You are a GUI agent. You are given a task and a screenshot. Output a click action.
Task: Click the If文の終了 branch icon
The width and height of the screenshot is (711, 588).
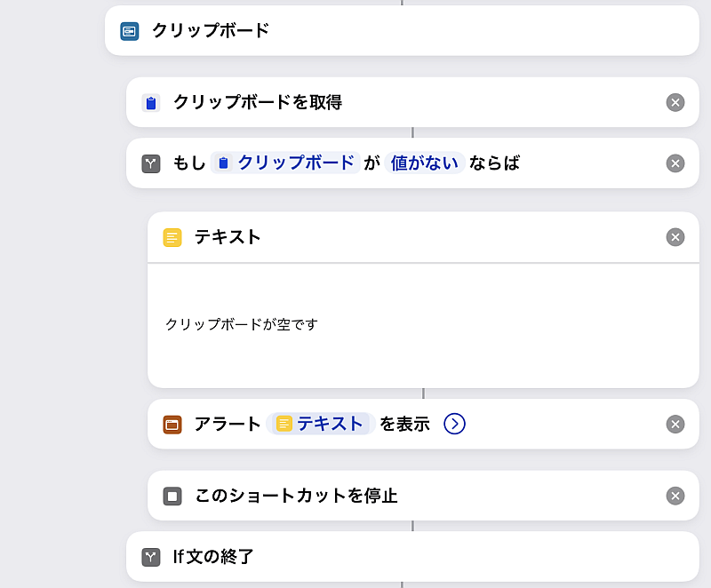point(151,557)
